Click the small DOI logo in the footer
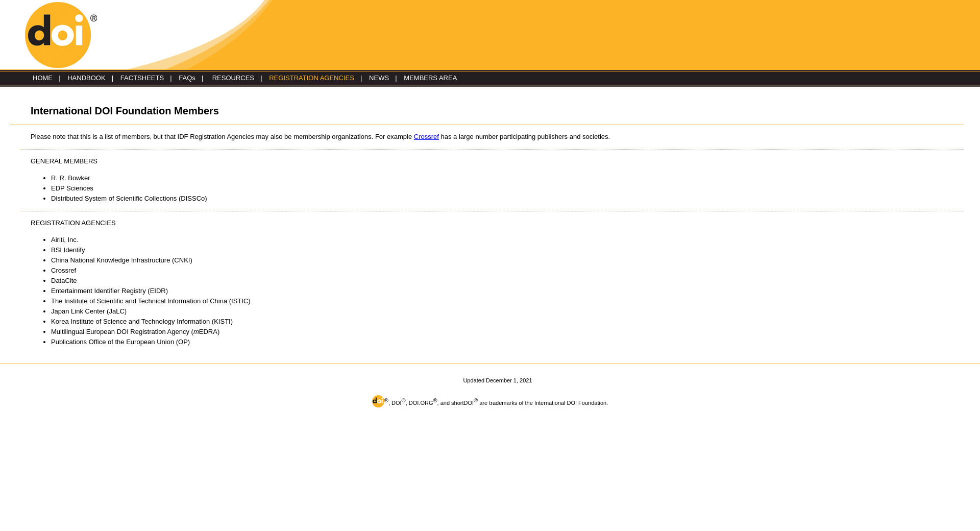The width and height of the screenshot is (980, 531). pos(378,401)
